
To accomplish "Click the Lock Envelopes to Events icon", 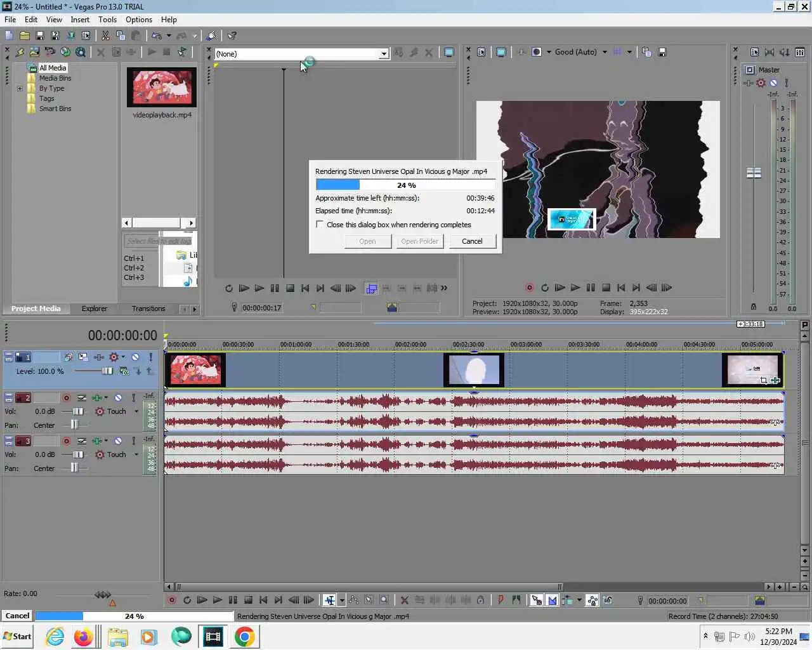I will (592, 600).
